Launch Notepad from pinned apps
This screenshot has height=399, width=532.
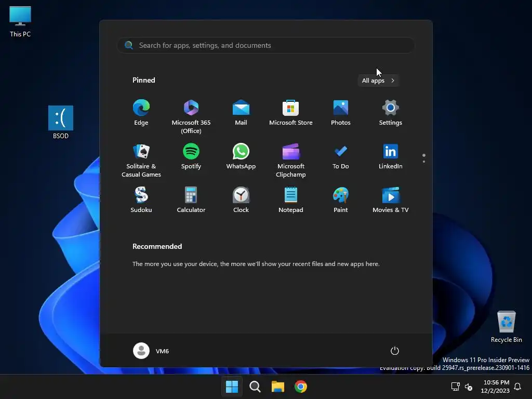tap(291, 200)
